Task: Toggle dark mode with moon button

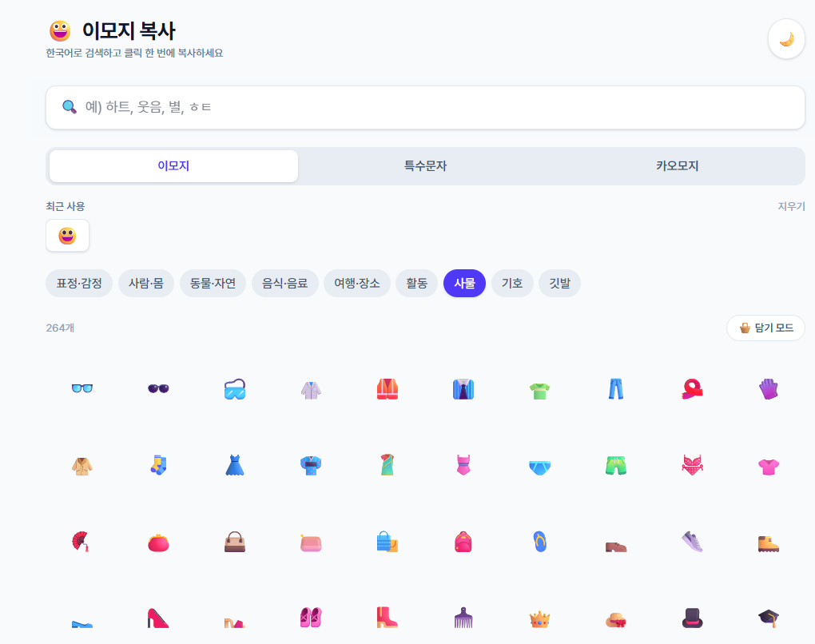Action: [x=786, y=39]
